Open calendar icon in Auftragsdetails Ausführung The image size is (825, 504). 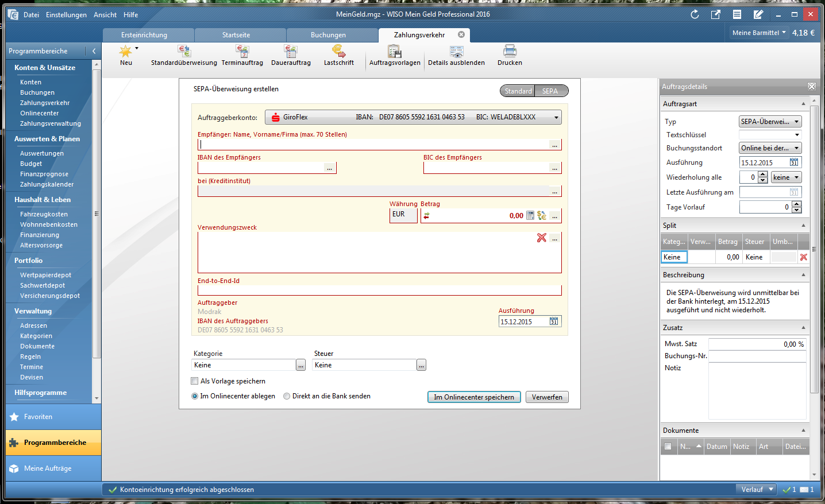(794, 162)
